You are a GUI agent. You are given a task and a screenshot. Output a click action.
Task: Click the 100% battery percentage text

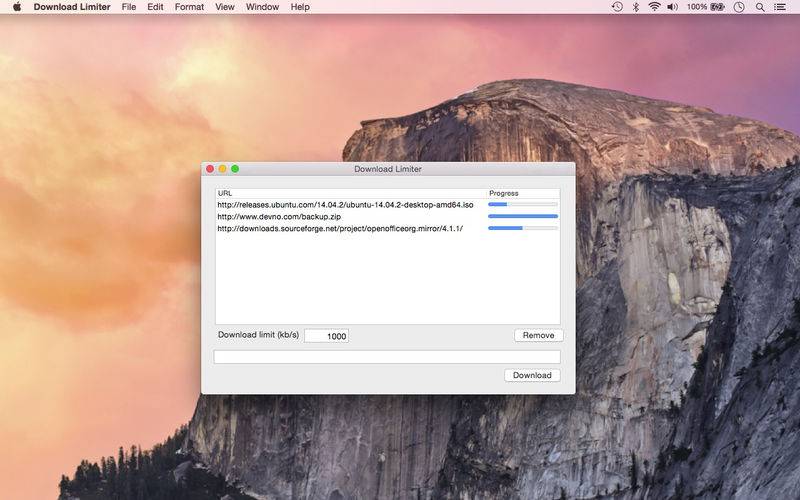click(x=696, y=7)
